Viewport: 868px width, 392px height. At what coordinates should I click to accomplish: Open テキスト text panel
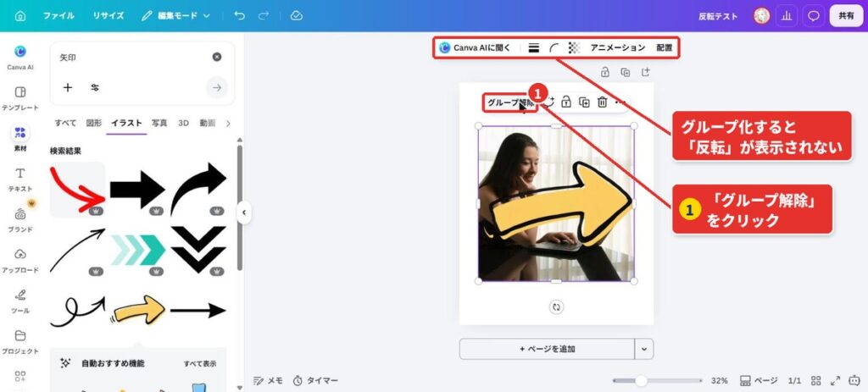coord(20,179)
